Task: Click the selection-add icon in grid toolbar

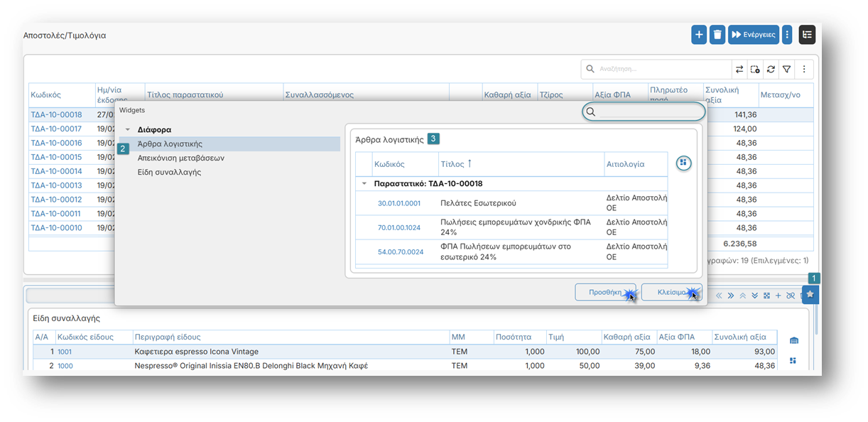Action: point(755,69)
